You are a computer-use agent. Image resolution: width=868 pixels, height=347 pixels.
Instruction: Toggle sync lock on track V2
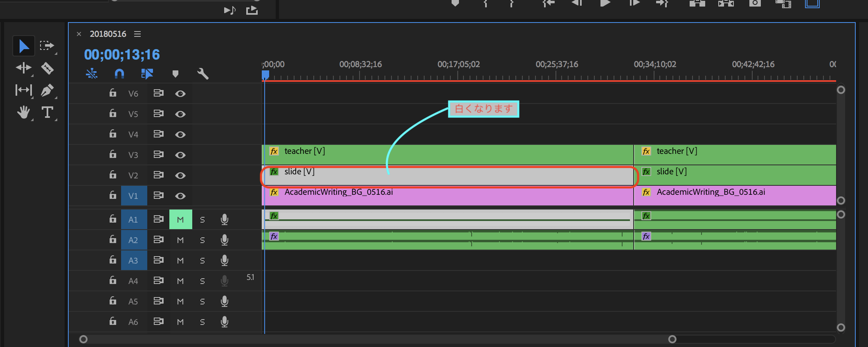[x=158, y=175]
